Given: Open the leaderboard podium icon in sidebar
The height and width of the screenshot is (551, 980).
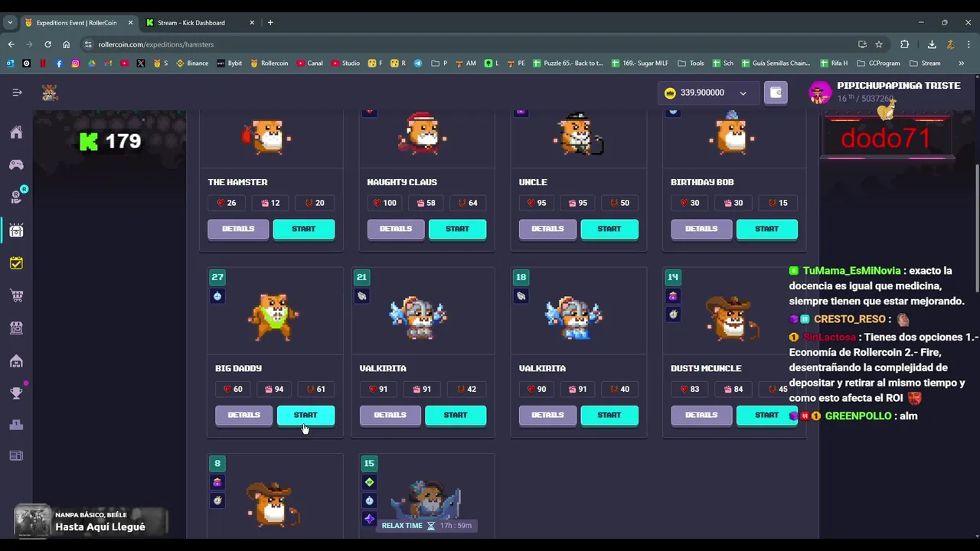Looking at the screenshot, I should [x=16, y=425].
